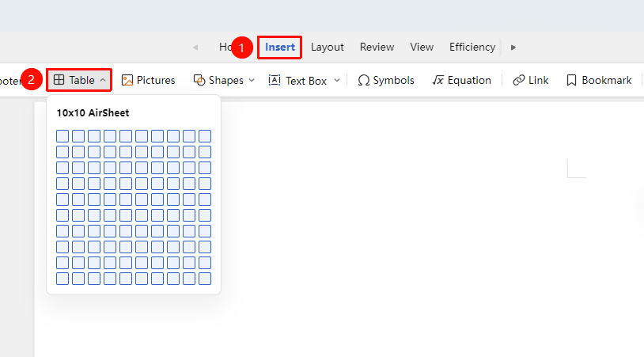The height and width of the screenshot is (357, 644).
Task: Open the Insert ribbon tab
Action: pos(280,47)
